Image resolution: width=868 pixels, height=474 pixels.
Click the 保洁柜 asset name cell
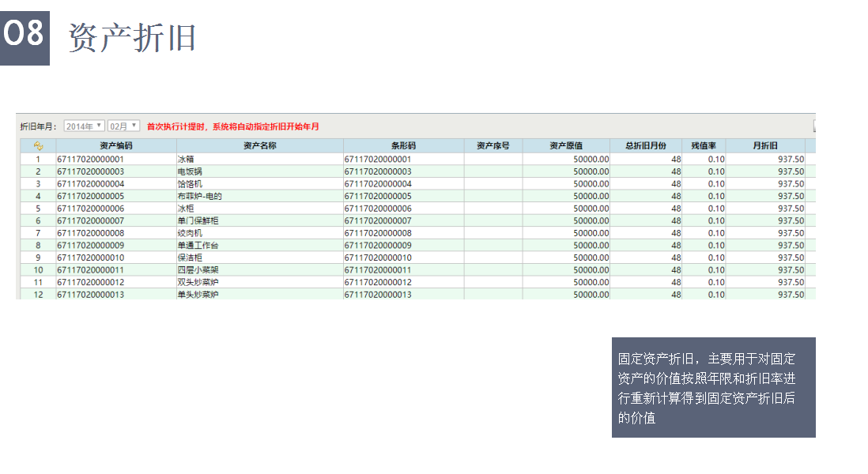[190, 258]
